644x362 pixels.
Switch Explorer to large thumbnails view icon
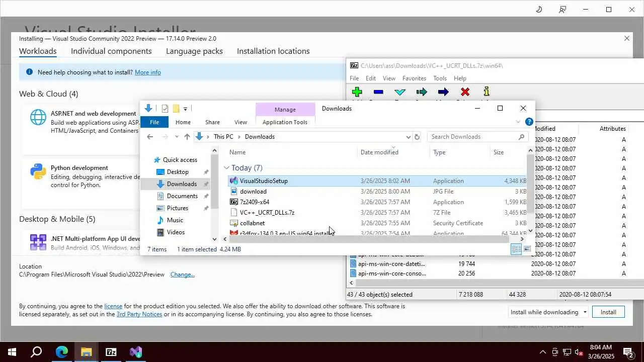pyautogui.click(x=527, y=249)
